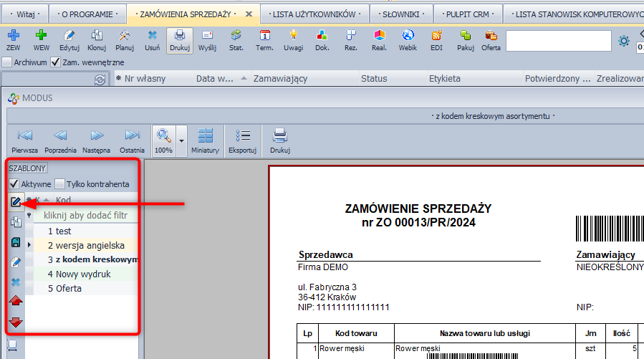Switch to the PULPIT CRM tab
The image size is (644, 359).
[x=468, y=14]
